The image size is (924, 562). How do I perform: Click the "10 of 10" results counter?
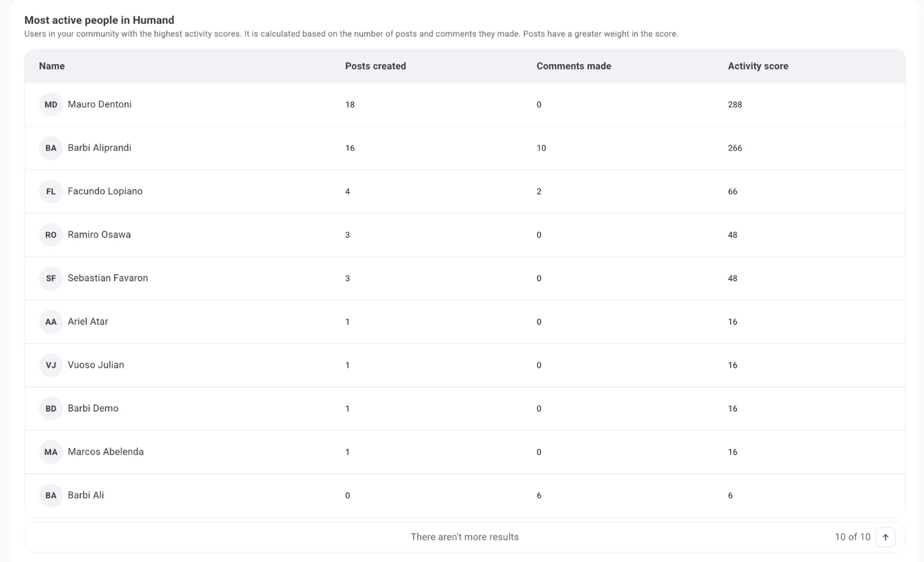[852, 537]
